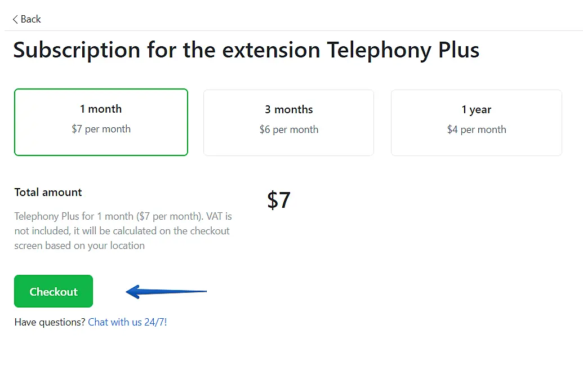Select the 1 year subscription plan

tap(476, 122)
